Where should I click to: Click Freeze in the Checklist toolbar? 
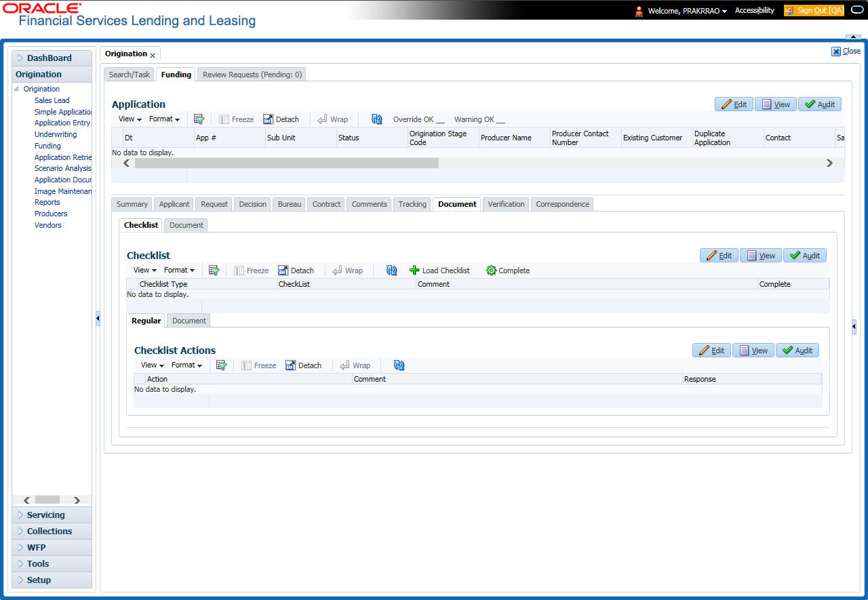point(251,271)
